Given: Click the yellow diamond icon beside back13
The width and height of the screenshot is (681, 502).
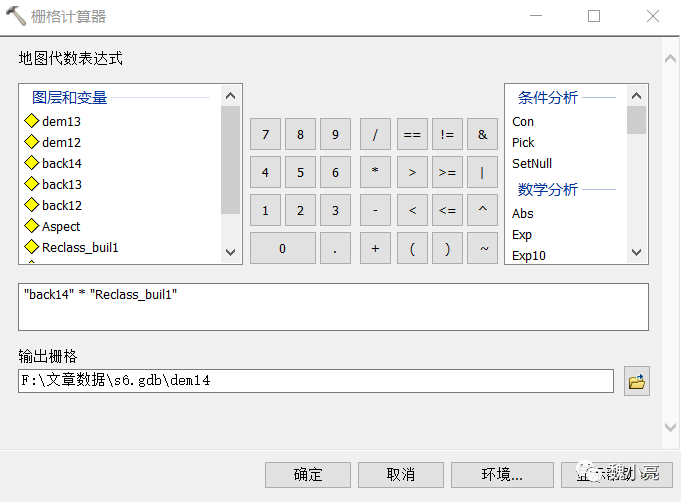Looking at the screenshot, I should point(32,184).
